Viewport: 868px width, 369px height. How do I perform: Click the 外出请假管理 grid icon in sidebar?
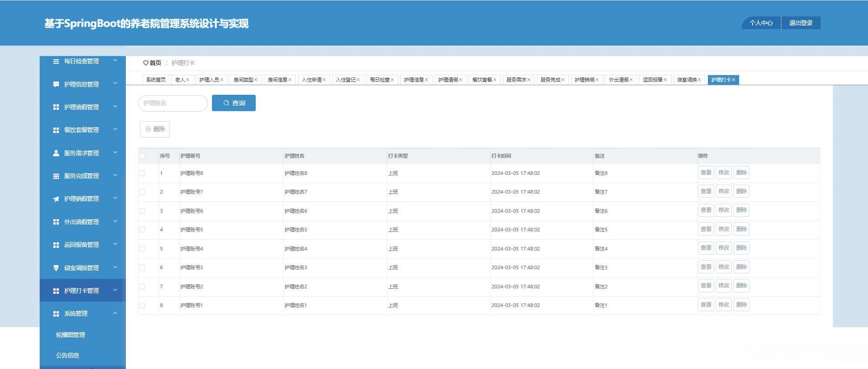[56, 222]
